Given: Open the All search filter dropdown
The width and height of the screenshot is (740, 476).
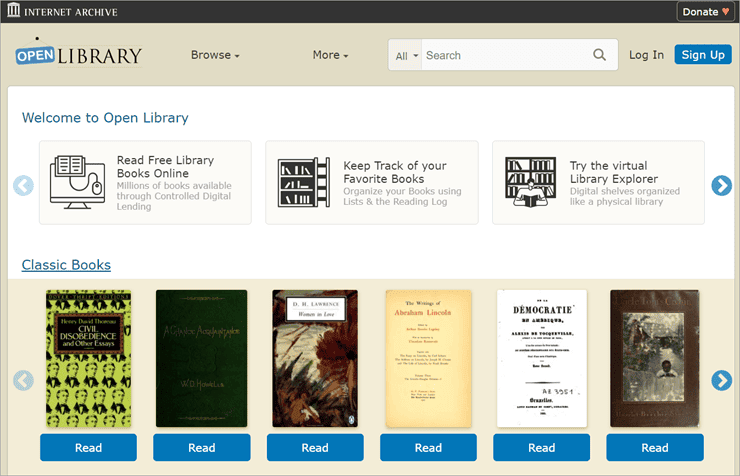Looking at the screenshot, I should click(x=406, y=56).
